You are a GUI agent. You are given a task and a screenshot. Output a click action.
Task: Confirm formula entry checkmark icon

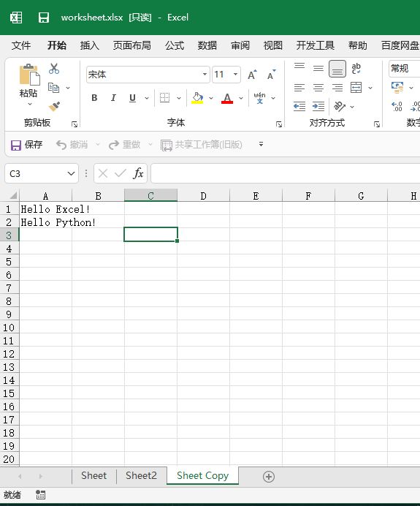[x=121, y=173]
